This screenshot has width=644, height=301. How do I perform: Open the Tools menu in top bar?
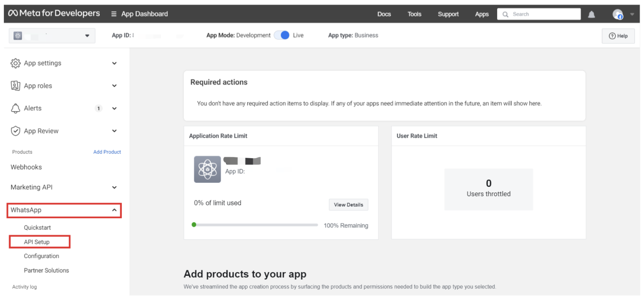414,14
